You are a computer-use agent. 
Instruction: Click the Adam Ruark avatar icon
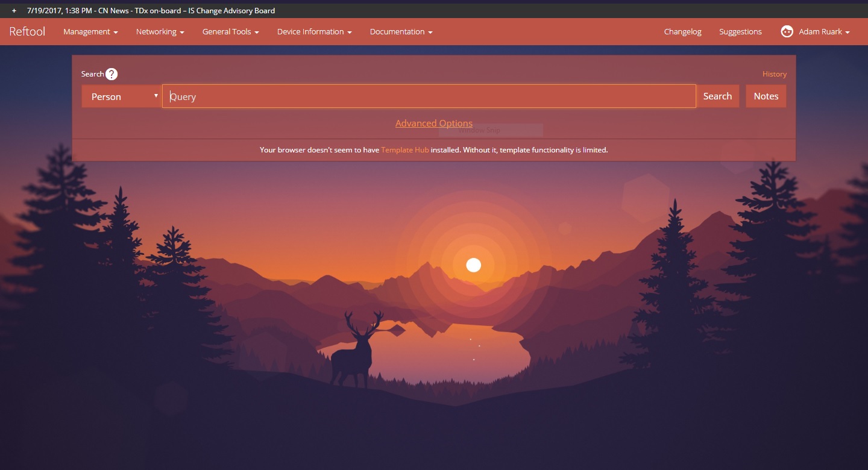point(787,32)
